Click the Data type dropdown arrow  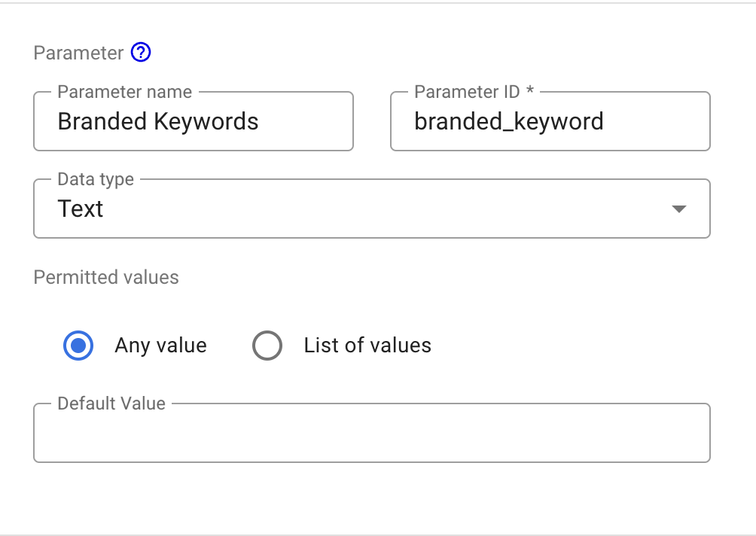(x=678, y=209)
